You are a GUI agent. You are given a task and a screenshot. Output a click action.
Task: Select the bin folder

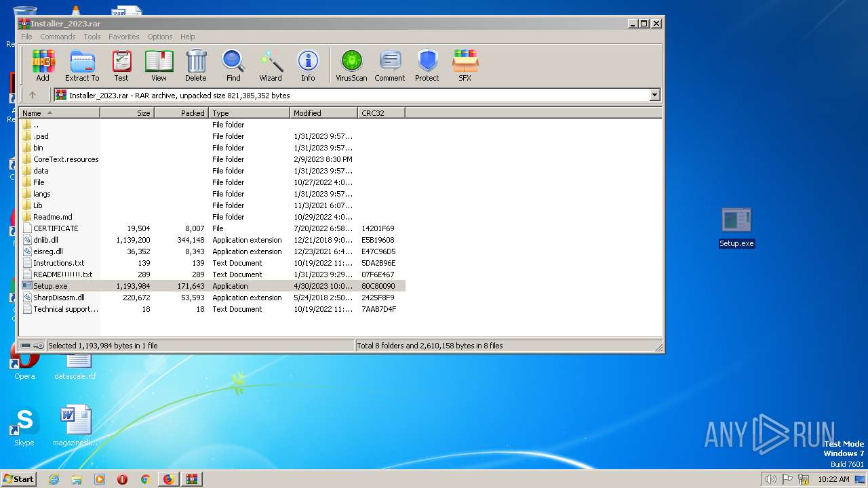[212, 148]
